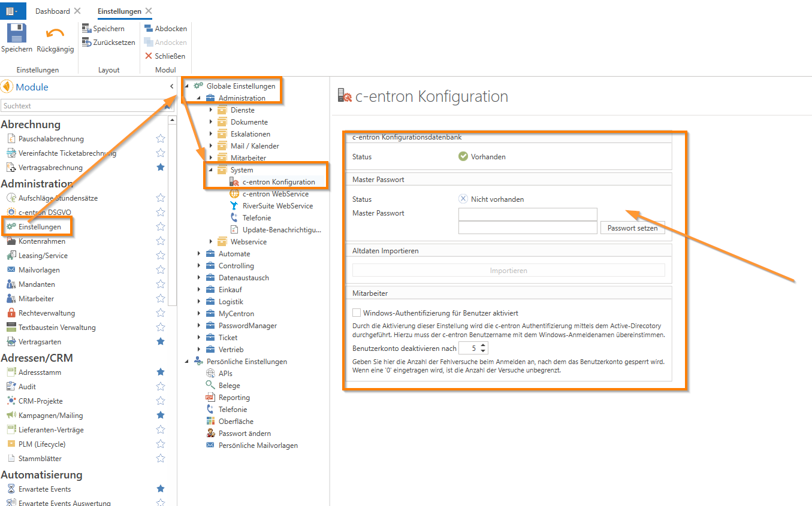Enable Windows-Authentifizierung für Benutzer checkbox

click(357, 313)
